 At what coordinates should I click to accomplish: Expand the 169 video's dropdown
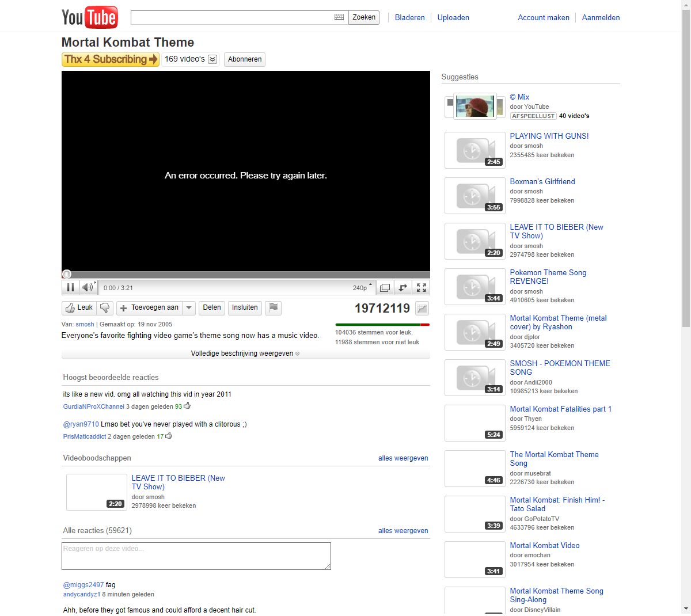[212, 59]
